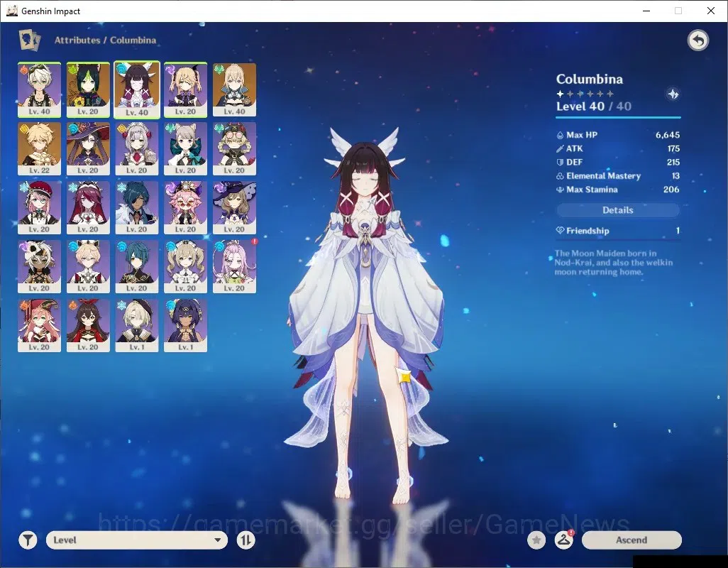The height and width of the screenshot is (568, 728).
Task: Click the Columbina 3D character model
Action: point(366,316)
